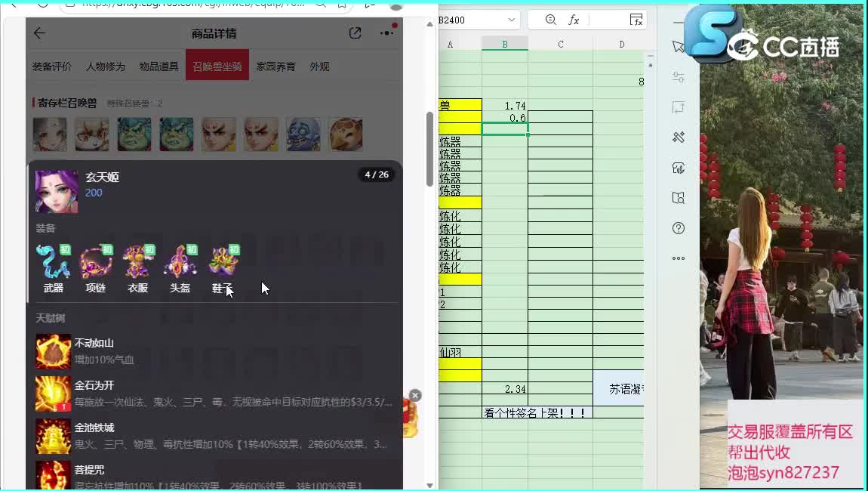Select the 武器 equipment icon
The image size is (868, 491).
coord(53,261)
